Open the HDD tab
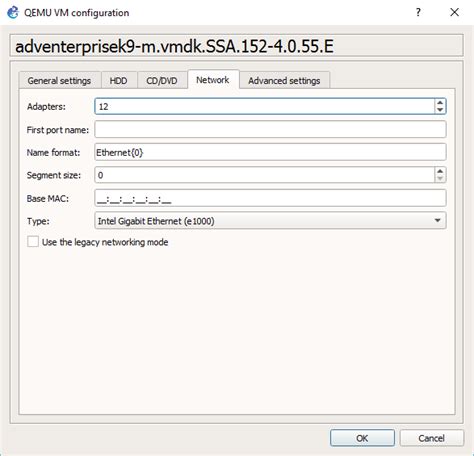The height and width of the screenshot is (456, 474). (119, 81)
